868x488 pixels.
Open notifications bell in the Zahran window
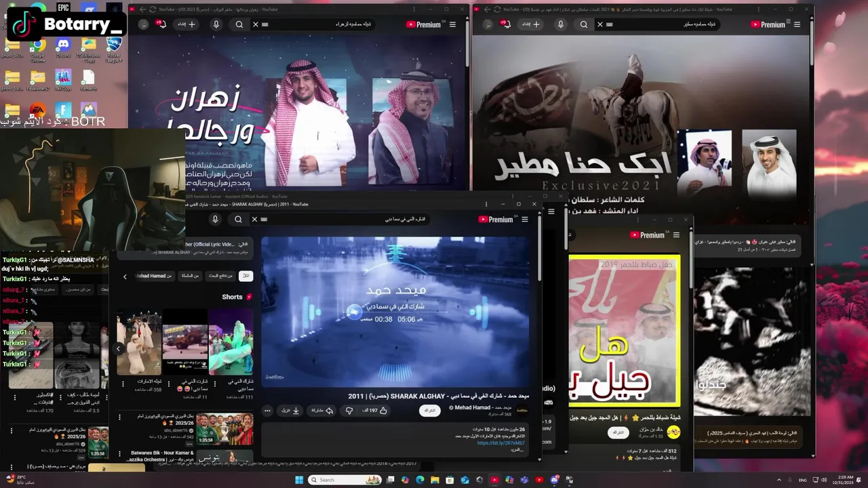tap(161, 24)
